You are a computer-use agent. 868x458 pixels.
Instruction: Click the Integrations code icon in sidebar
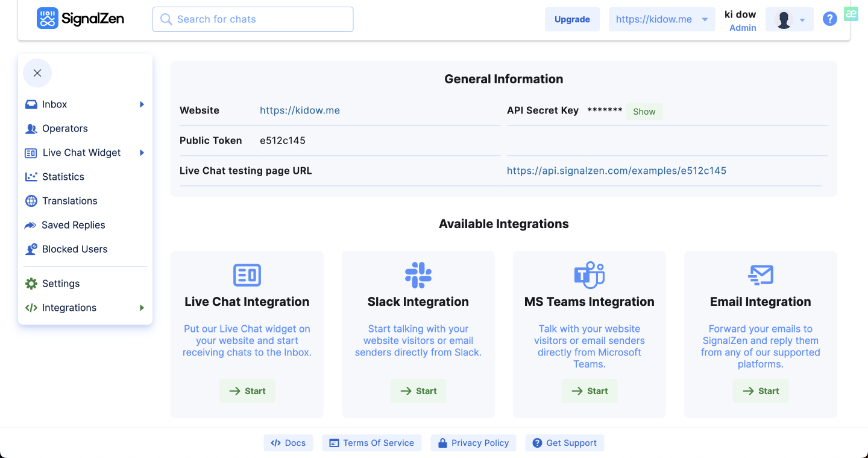(31, 308)
